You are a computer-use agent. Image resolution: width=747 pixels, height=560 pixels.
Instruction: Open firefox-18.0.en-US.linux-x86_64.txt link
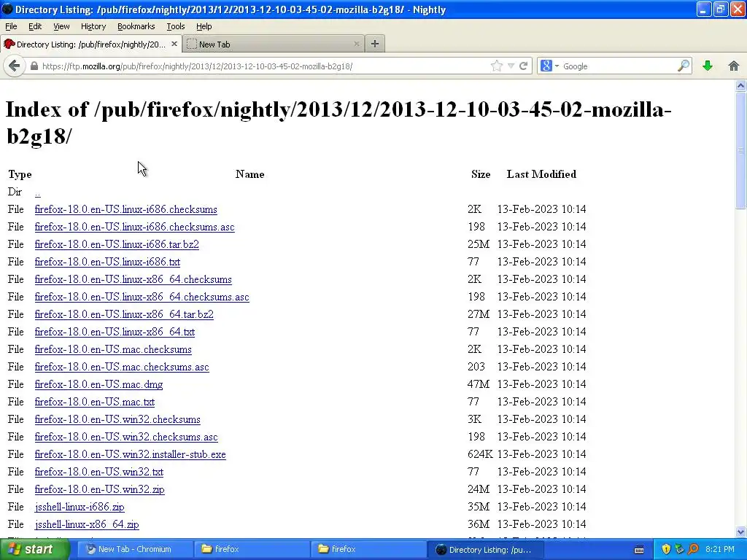(115, 332)
